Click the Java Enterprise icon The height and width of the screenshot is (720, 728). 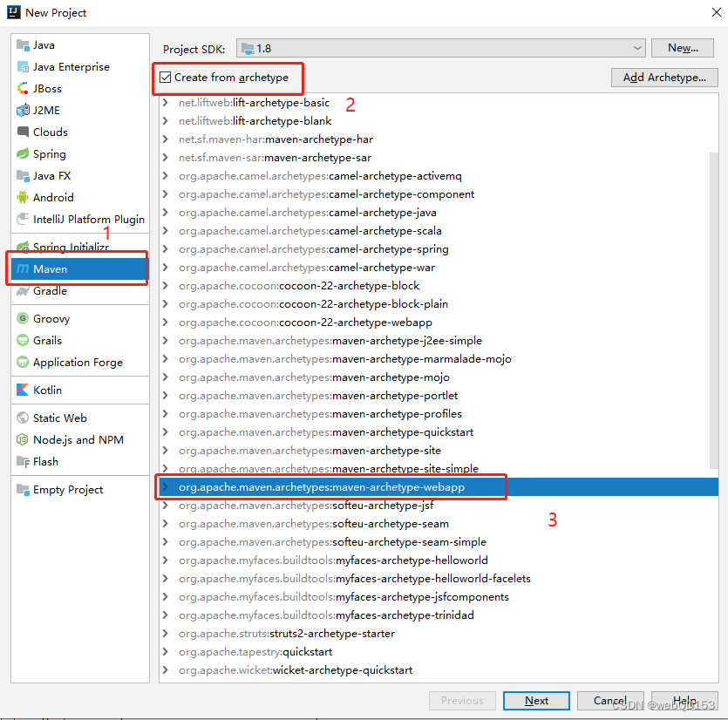(23, 67)
